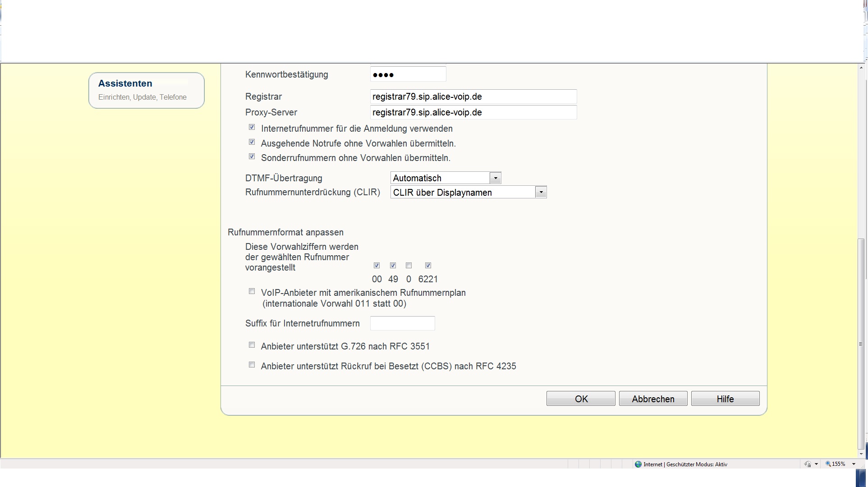The image size is (868, 487).
Task: Open the Assistenten menu panel
Action: 147,90
